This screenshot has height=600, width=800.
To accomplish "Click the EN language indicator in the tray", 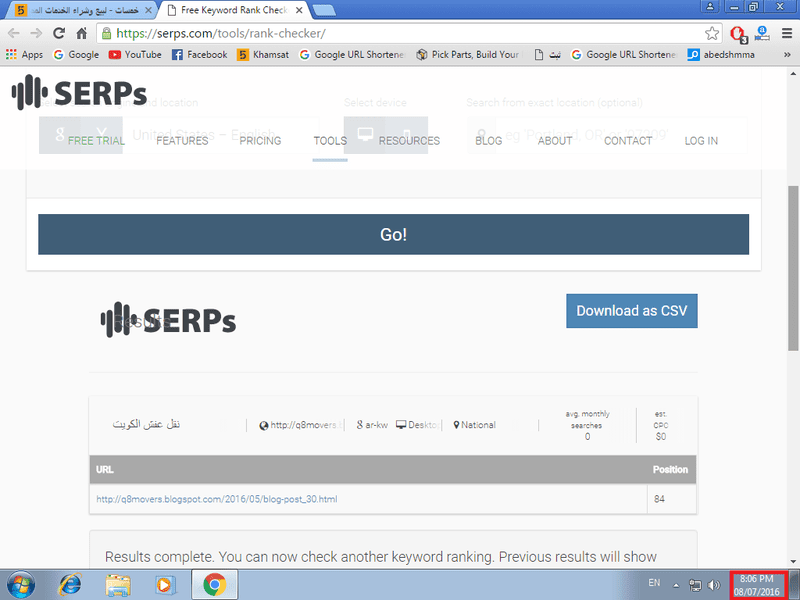I will 654,583.
